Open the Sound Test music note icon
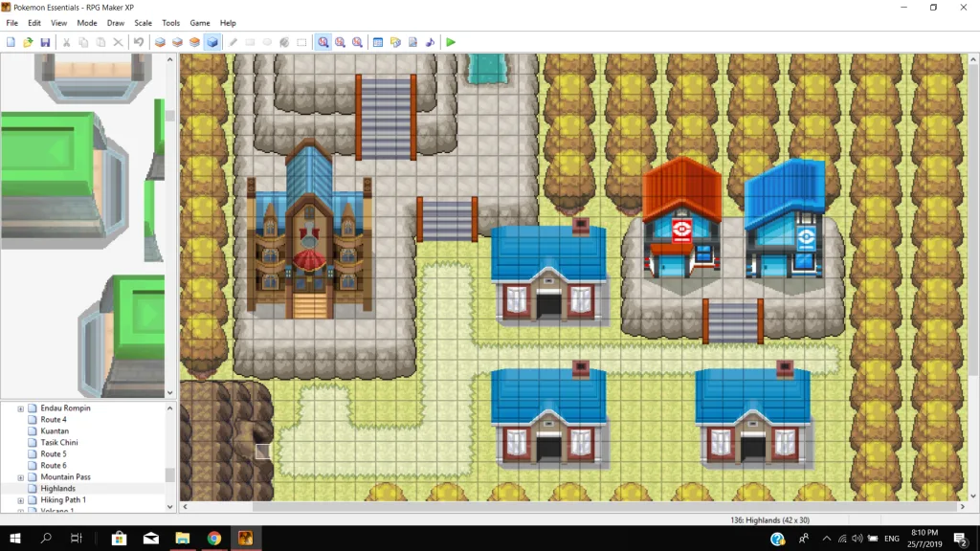 click(x=430, y=42)
